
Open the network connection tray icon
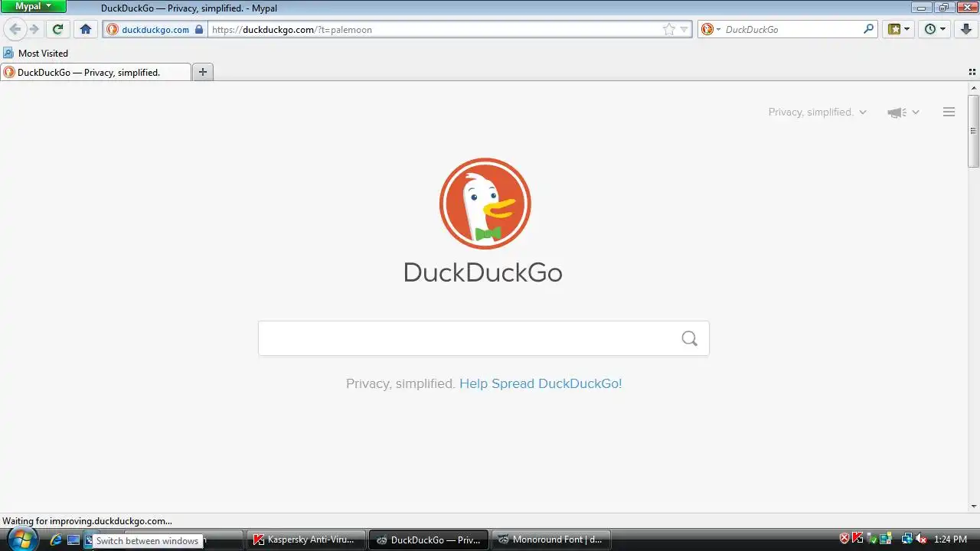point(907,539)
